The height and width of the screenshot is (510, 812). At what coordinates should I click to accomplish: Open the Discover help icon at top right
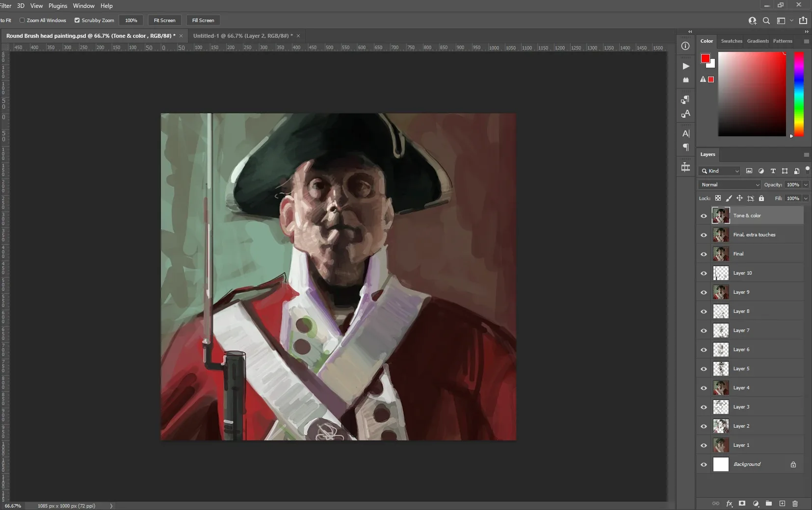752,21
